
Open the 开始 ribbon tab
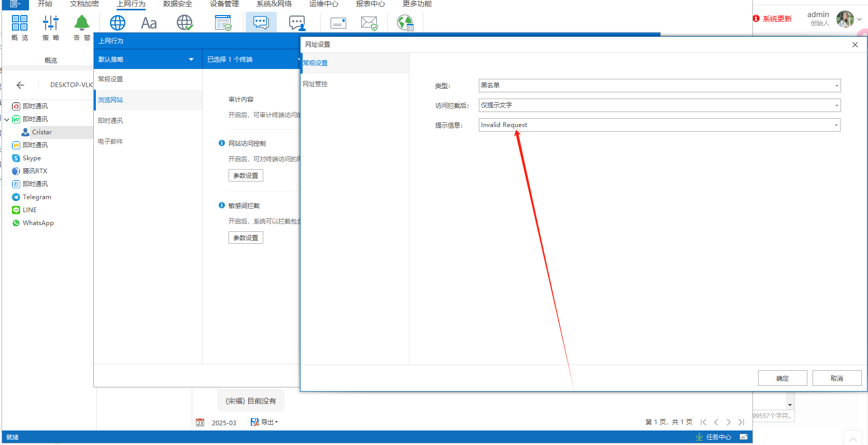[45, 4]
